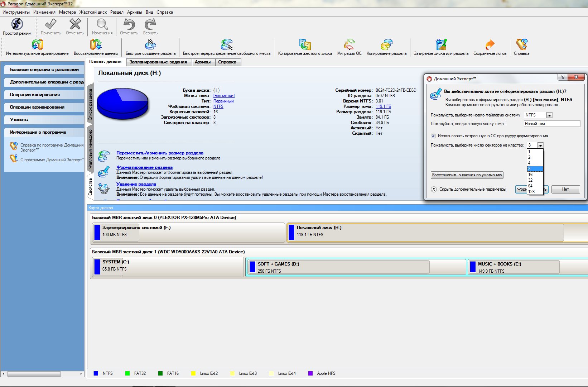
Task: Click the icon beside Форматирование раздела
Action: point(104,172)
